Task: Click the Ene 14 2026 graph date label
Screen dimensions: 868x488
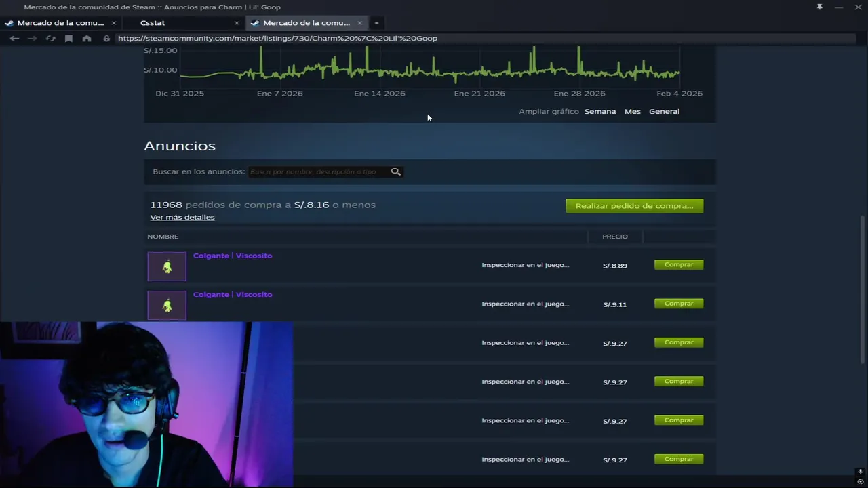Action: coord(380,94)
